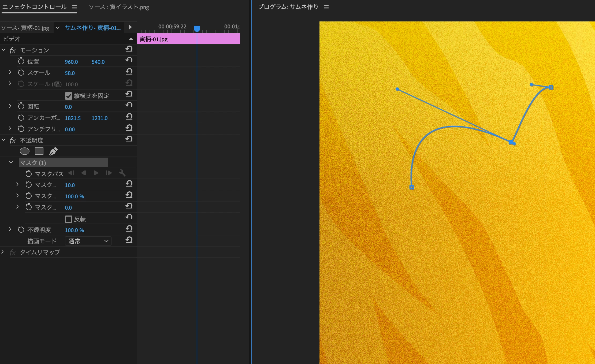Collapse the マスク (1) group
This screenshot has width=595, height=364.
coord(11,162)
